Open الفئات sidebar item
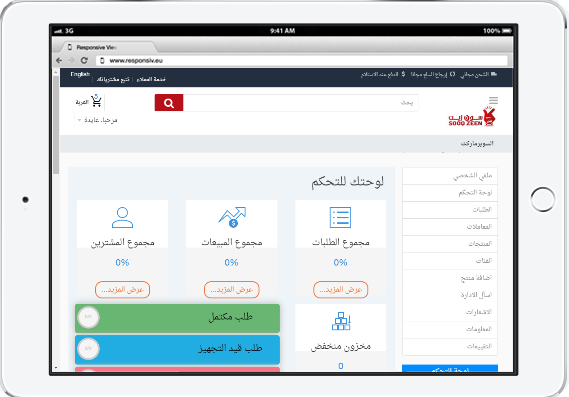The height and width of the screenshot is (397, 569). [450, 261]
